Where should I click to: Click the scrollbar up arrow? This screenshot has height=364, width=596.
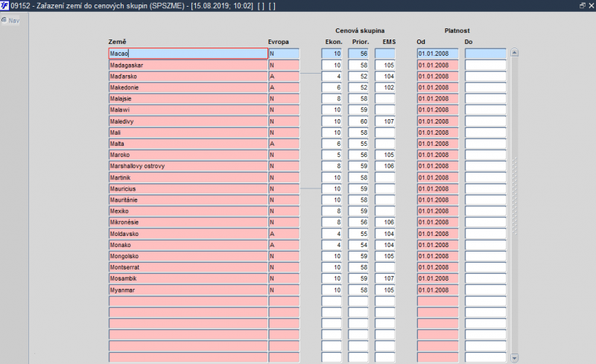(514, 53)
